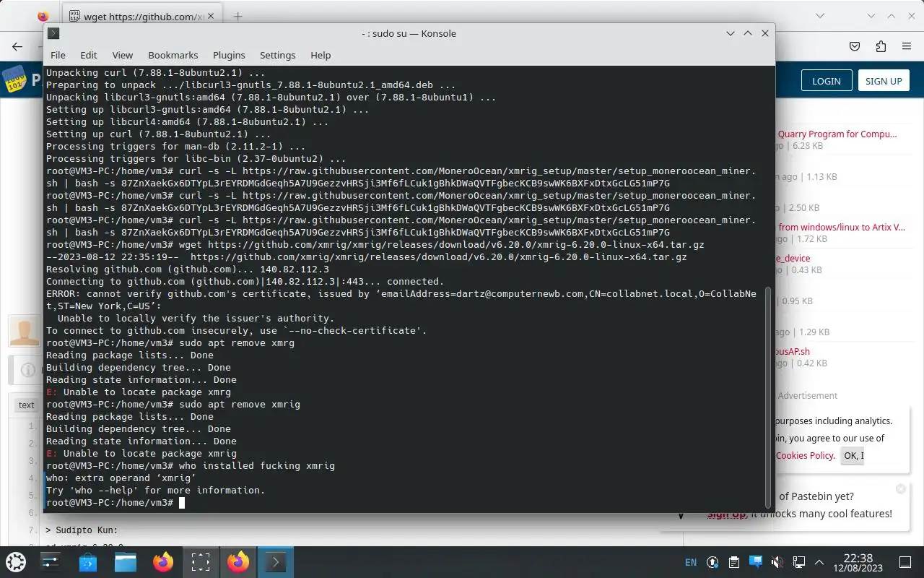
Task: Click the user avatar image on the Pastebin page
Action: 24,332
